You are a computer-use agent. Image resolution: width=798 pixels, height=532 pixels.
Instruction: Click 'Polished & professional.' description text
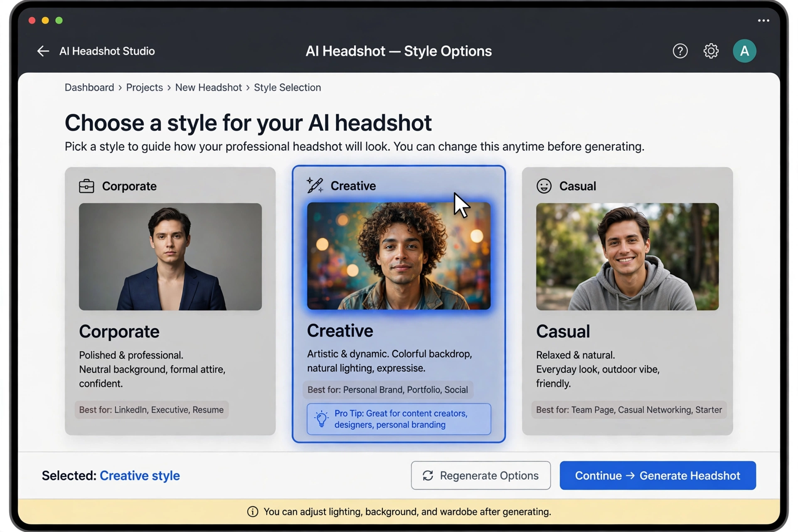pos(131,355)
